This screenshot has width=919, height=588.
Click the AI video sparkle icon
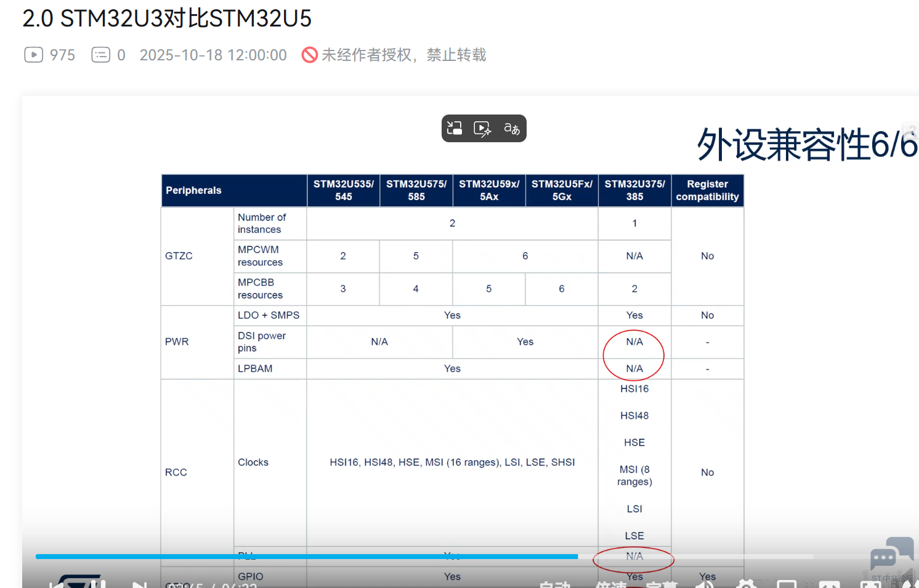click(x=482, y=128)
